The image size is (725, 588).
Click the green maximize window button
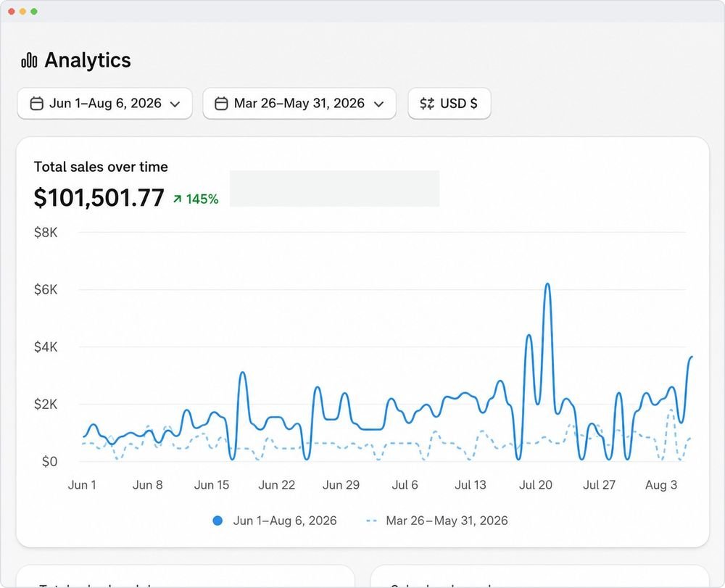click(34, 11)
